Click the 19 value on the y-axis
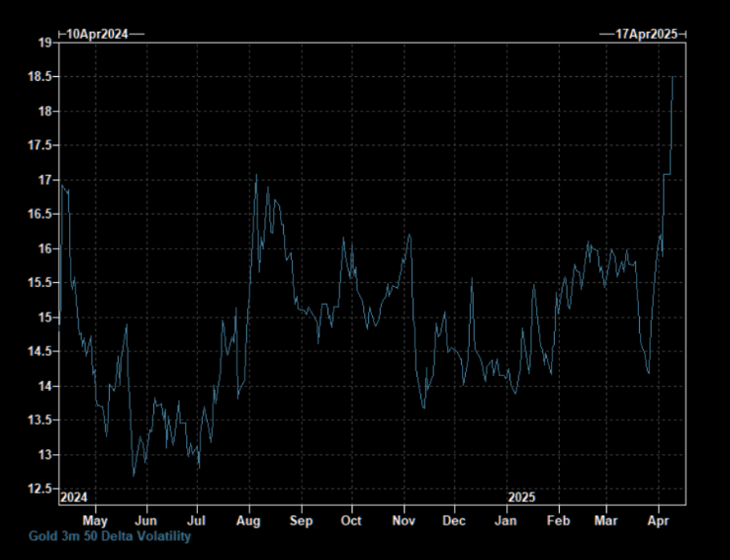Screen dimensions: 730x560 (x=46, y=43)
